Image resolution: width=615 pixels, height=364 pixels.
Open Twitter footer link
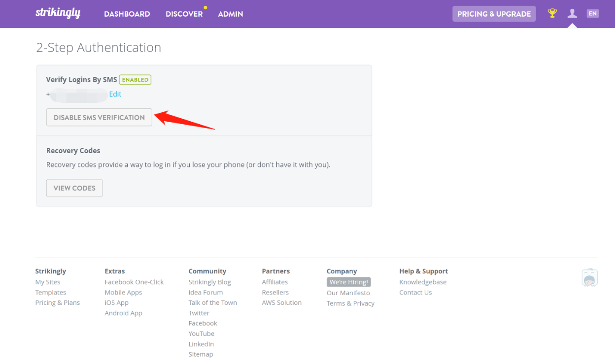[199, 313]
